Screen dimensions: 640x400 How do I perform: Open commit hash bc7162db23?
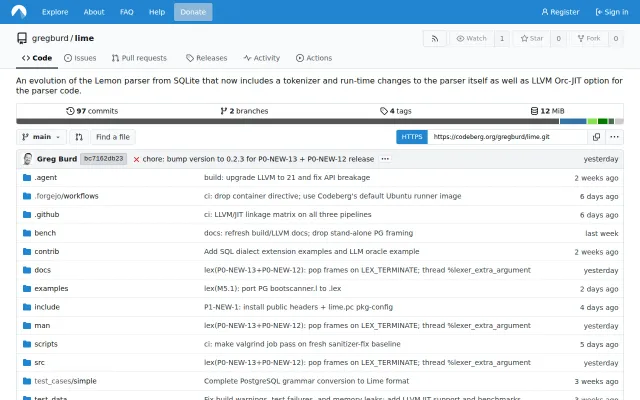104,159
